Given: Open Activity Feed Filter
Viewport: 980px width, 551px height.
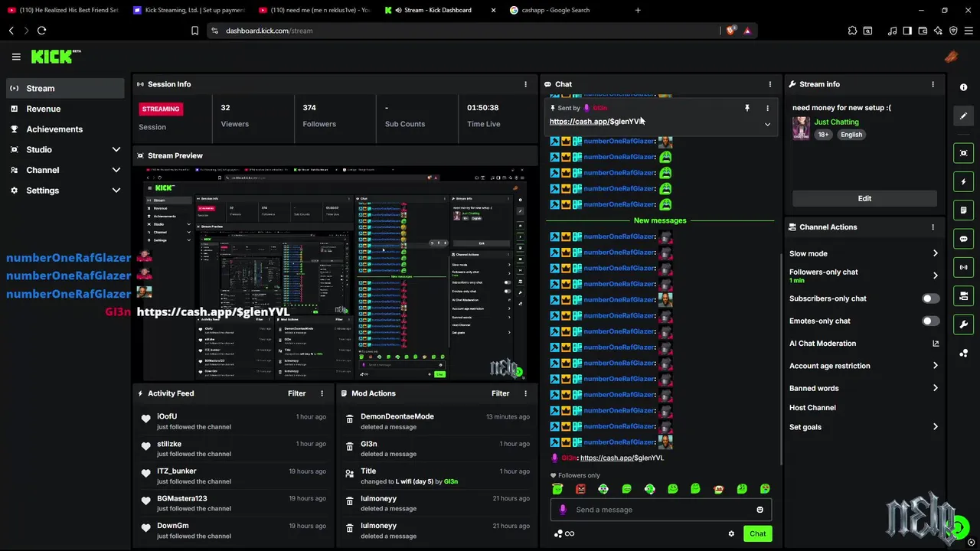Looking at the screenshot, I should point(297,393).
